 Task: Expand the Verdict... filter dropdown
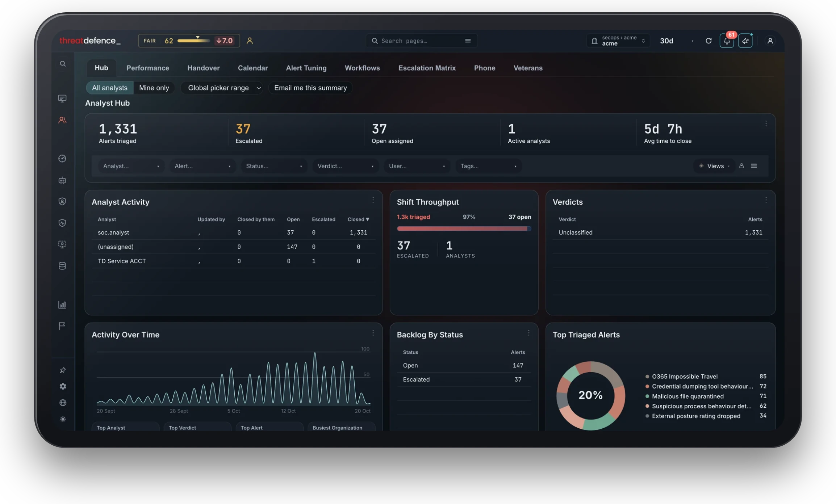coord(346,166)
